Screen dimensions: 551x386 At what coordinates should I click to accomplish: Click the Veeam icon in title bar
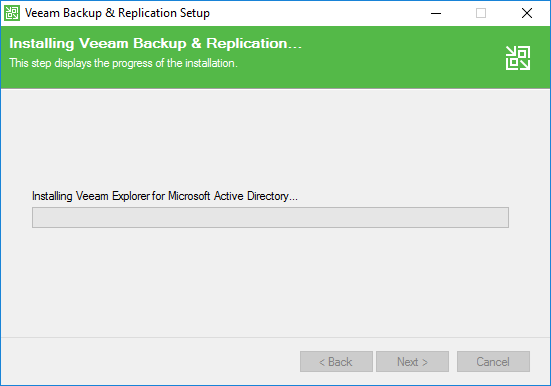tap(12, 13)
